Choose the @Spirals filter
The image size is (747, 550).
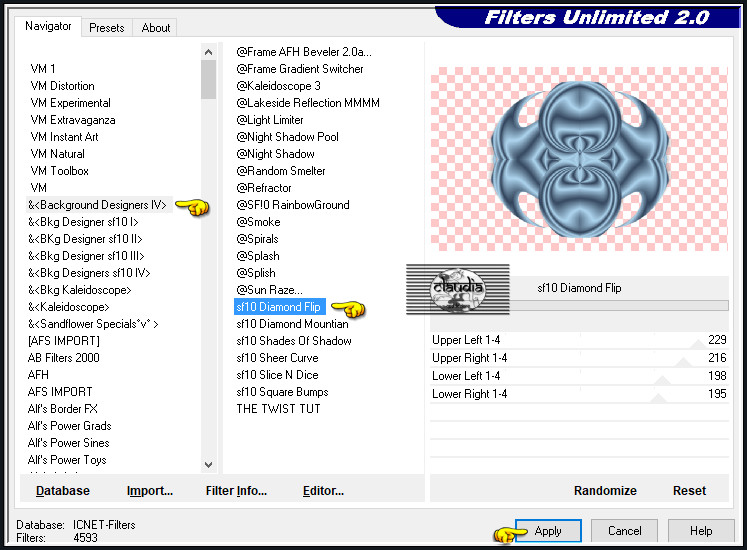pos(257,239)
